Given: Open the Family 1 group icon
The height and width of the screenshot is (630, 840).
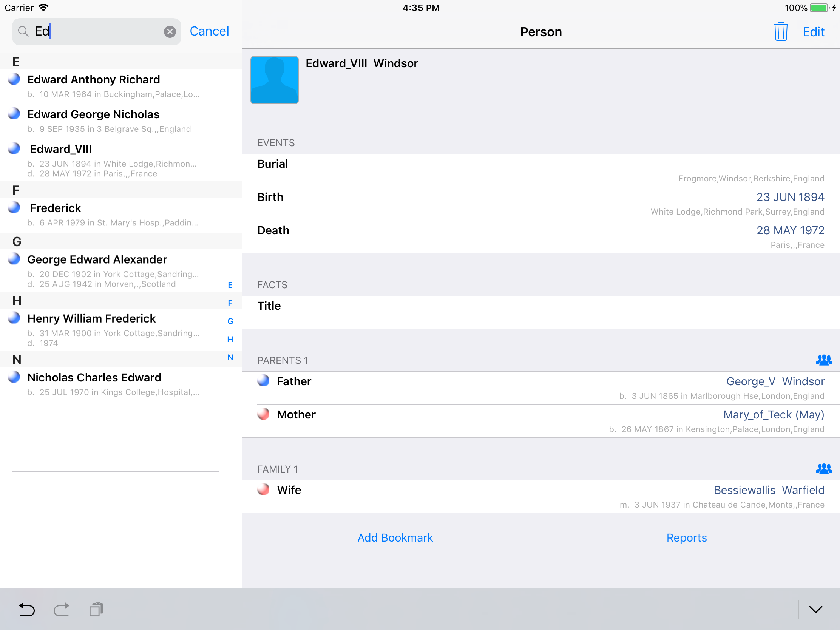Looking at the screenshot, I should click(x=823, y=469).
